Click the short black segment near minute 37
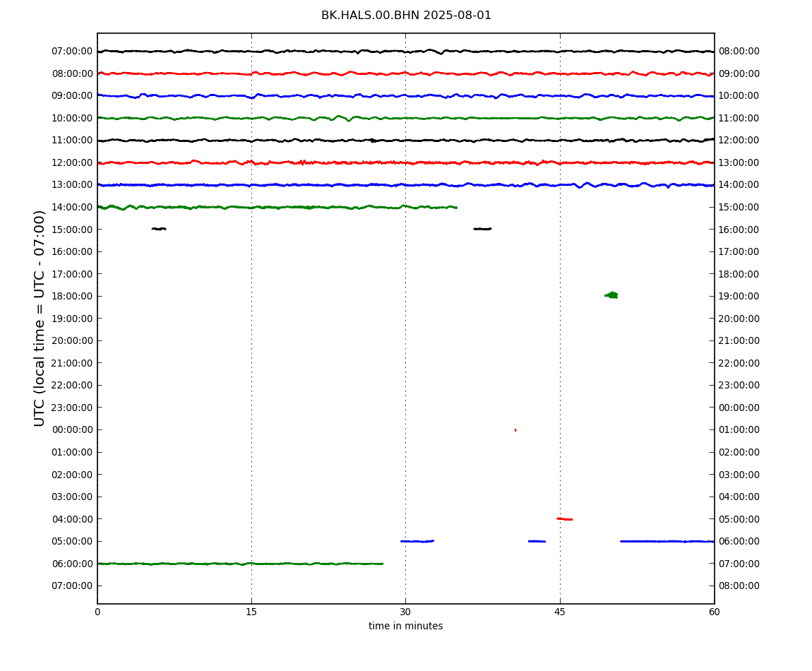812x671 pixels. (x=482, y=229)
